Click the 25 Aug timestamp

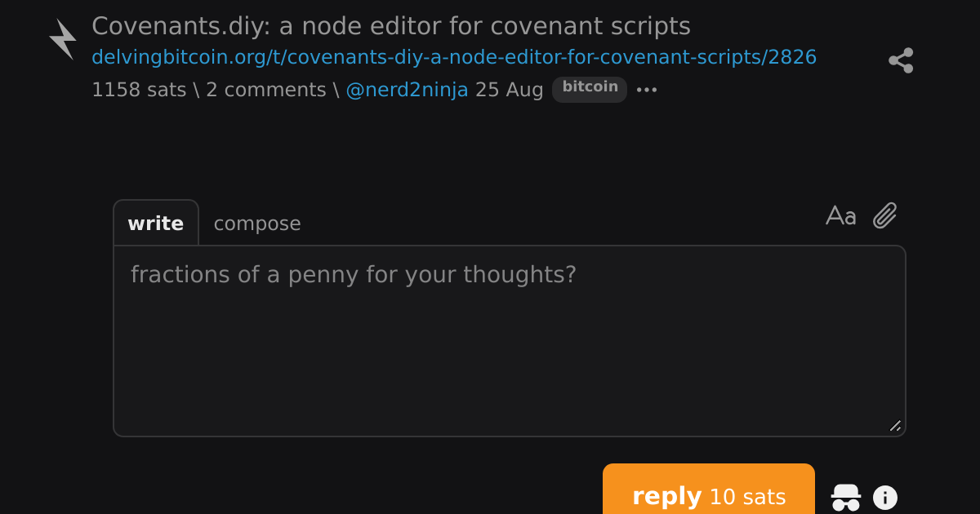coord(510,90)
